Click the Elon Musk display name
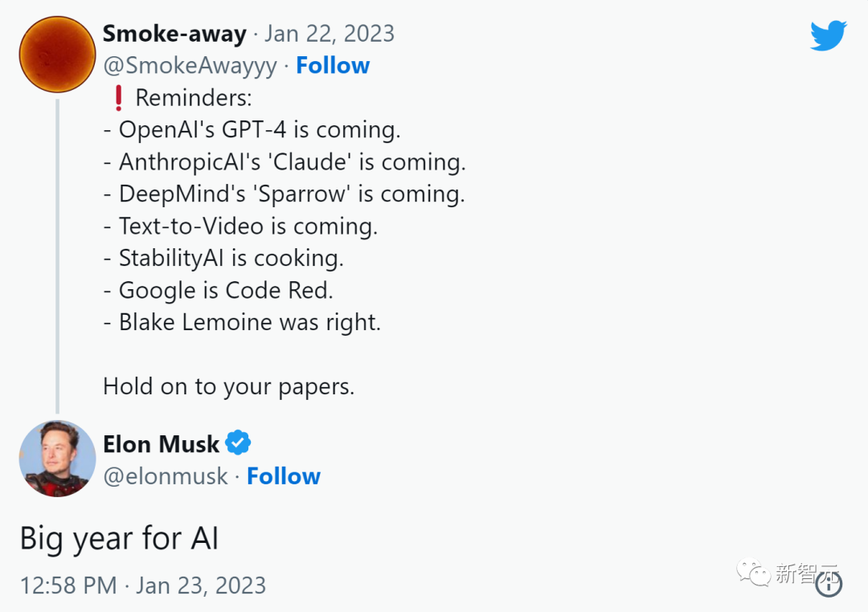Image resolution: width=868 pixels, height=612 pixels. pyautogui.click(x=161, y=443)
